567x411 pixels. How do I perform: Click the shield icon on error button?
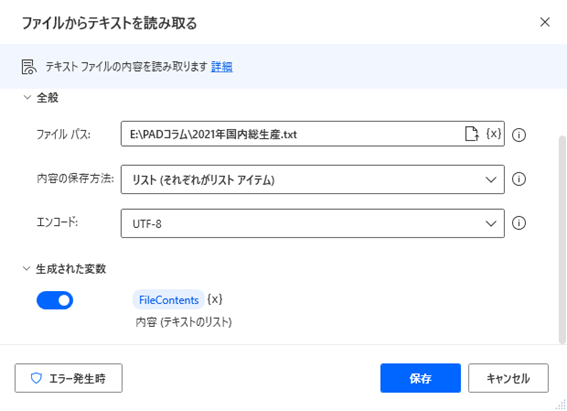[x=36, y=378]
